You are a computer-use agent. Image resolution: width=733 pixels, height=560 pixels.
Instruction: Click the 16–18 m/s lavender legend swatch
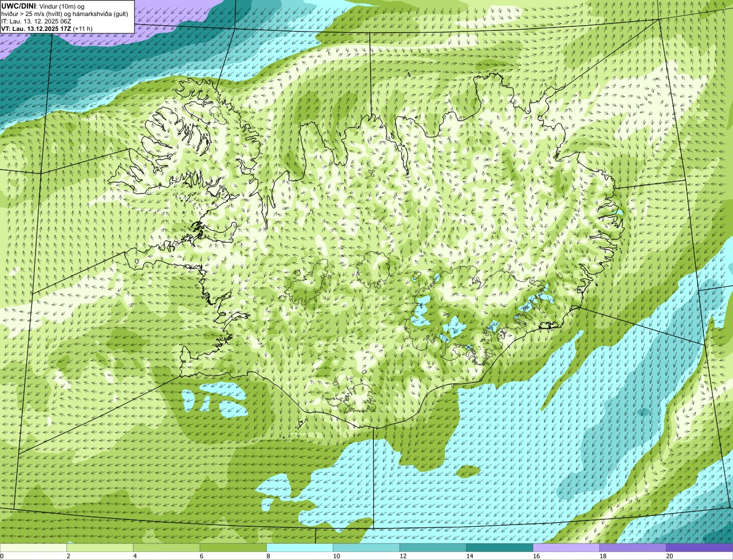[x=566, y=547]
